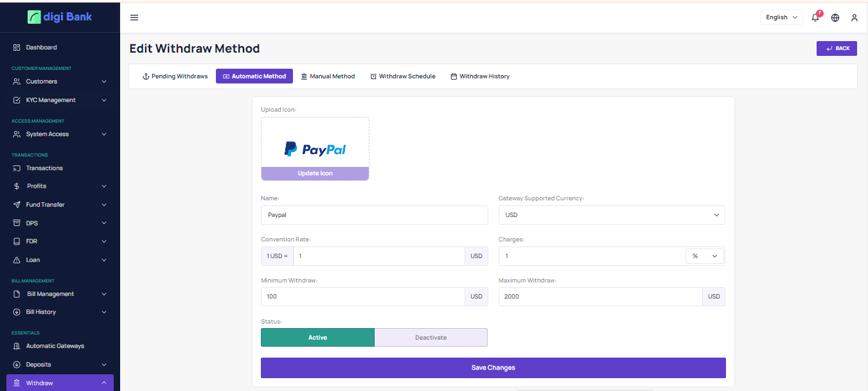Image resolution: width=868 pixels, height=391 pixels.
Task: Open notifications bell icon
Action: click(x=815, y=17)
